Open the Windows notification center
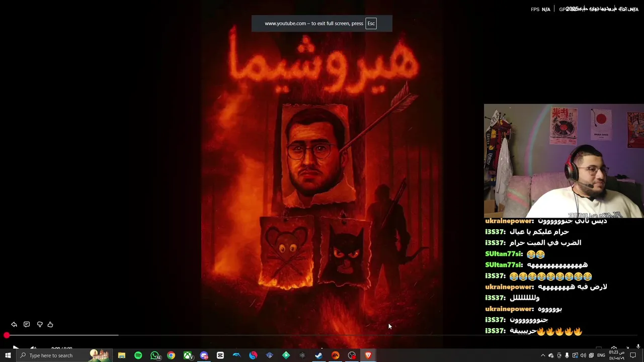The width and height of the screenshot is (644, 362). pos(633,355)
